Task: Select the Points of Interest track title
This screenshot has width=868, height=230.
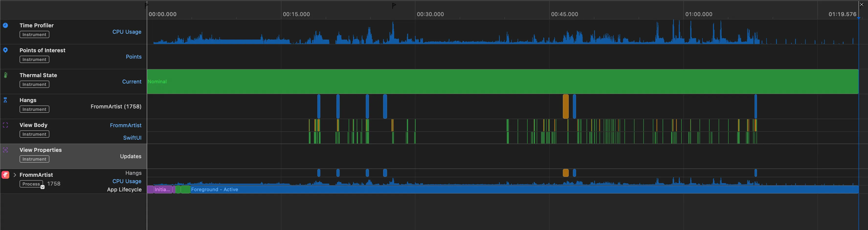Action: 43,51
